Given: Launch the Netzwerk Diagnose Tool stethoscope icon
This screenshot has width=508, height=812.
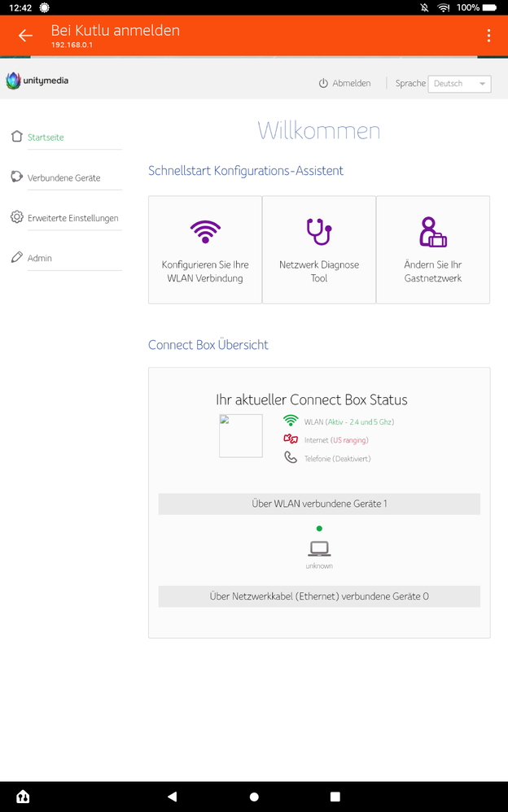Looking at the screenshot, I should pos(318,233).
